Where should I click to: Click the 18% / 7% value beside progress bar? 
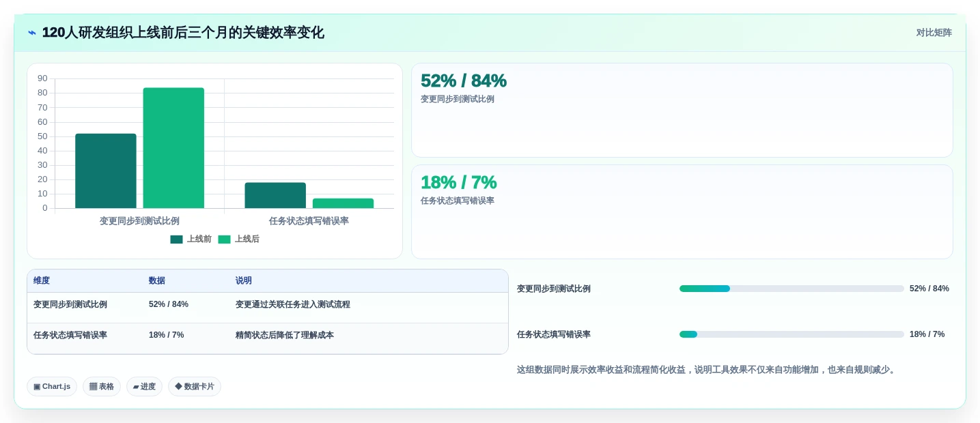927,334
